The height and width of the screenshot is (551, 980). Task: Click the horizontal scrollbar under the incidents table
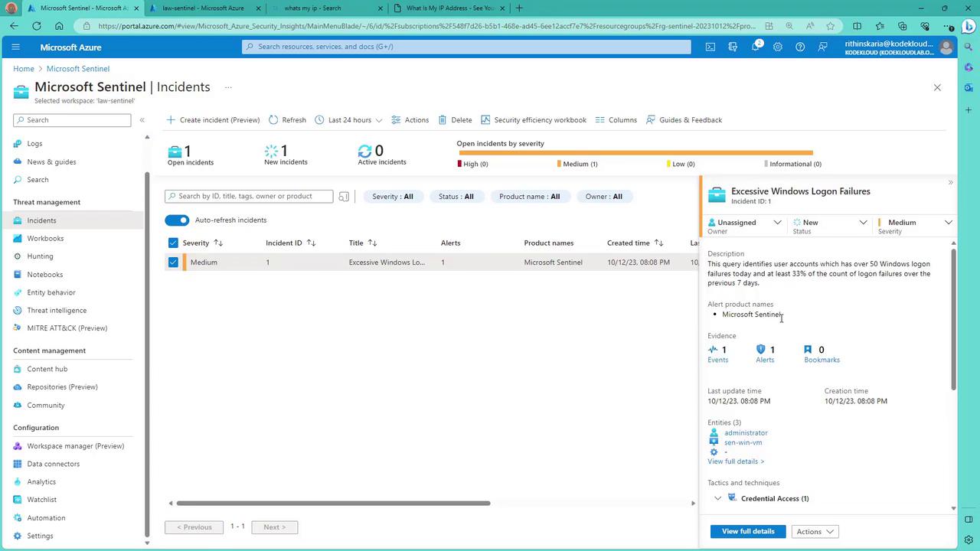[x=333, y=504]
